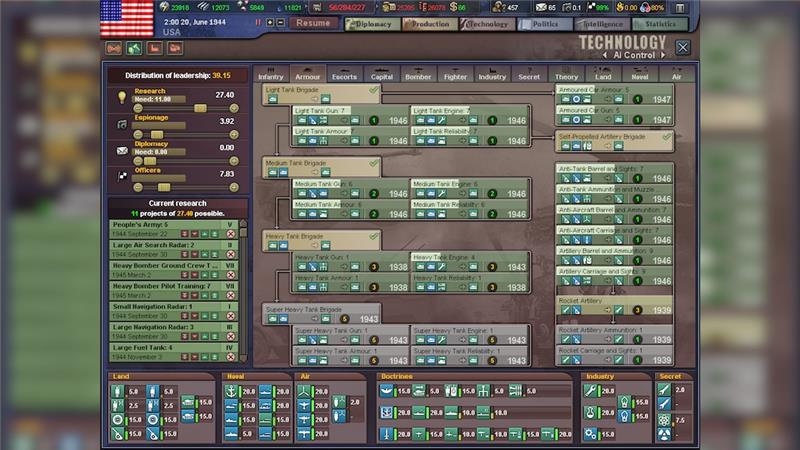
Task: Click the checkered flag Officers icon
Action: tap(122, 177)
